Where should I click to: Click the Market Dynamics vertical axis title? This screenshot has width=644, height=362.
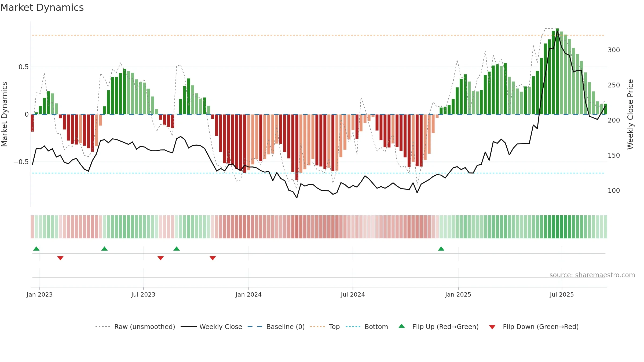[x=4, y=114]
